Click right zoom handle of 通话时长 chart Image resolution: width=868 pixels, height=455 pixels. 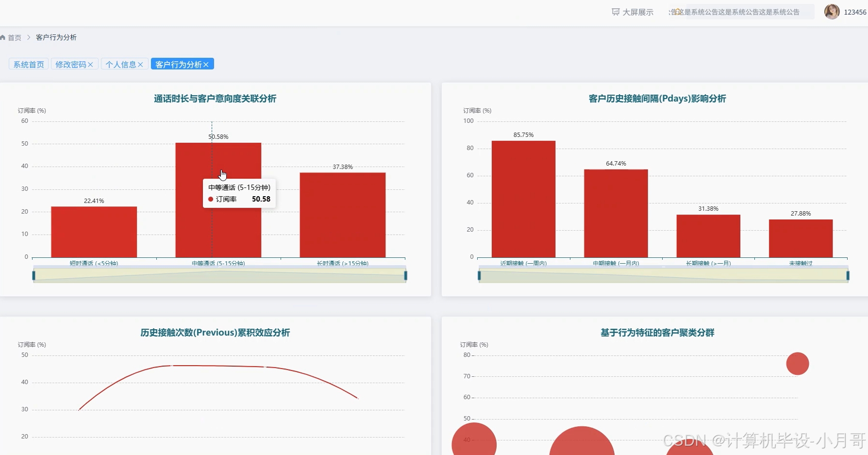point(405,276)
